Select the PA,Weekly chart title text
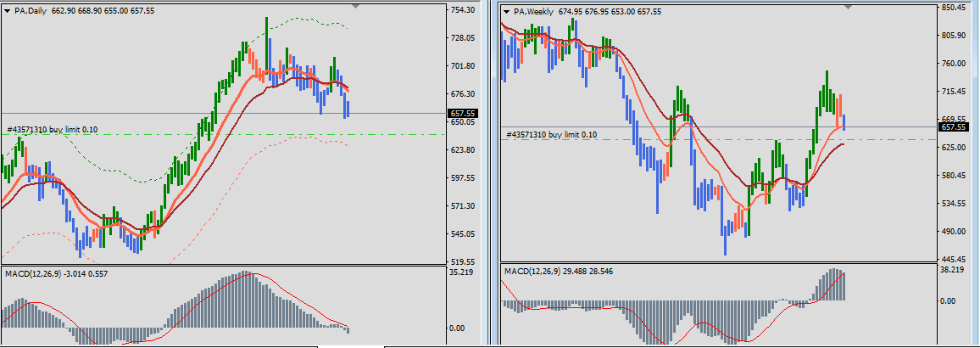This screenshot has width=980, height=348. pos(533,12)
